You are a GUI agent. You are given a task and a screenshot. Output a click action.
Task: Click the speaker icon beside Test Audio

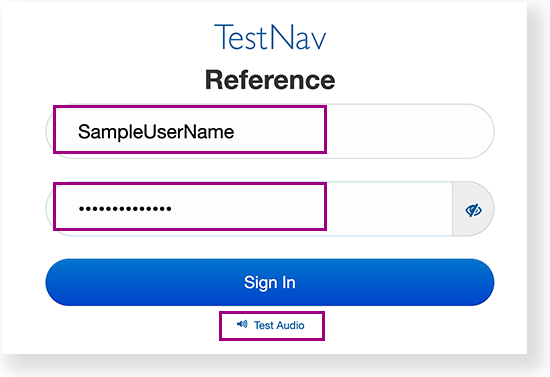242,324
